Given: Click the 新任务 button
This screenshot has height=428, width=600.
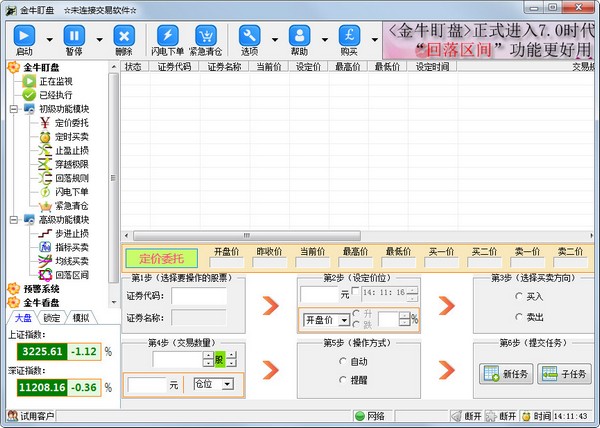Looking at the screenshot, I should coord(506,374).
